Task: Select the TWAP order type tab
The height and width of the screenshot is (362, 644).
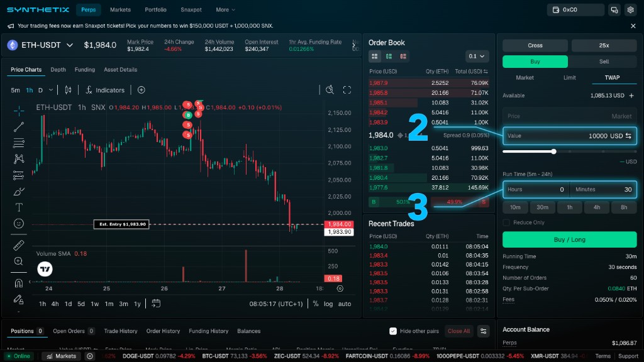Action: pos(612,77)
